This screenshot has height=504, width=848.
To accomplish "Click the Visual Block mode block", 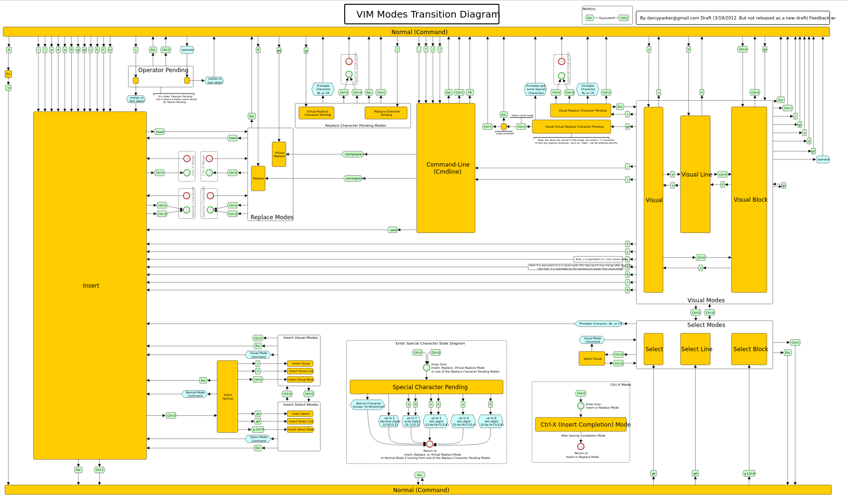I will (749, 200).
